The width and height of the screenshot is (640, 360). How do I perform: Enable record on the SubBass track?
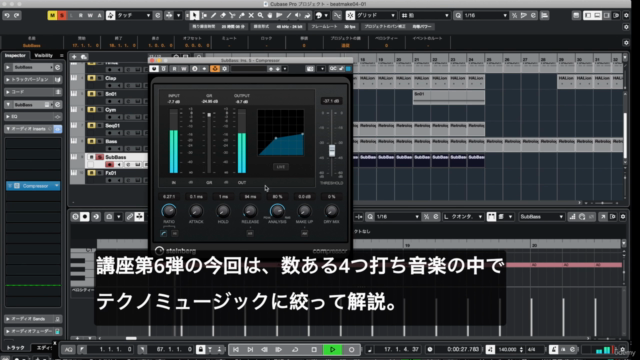point(109,164)
